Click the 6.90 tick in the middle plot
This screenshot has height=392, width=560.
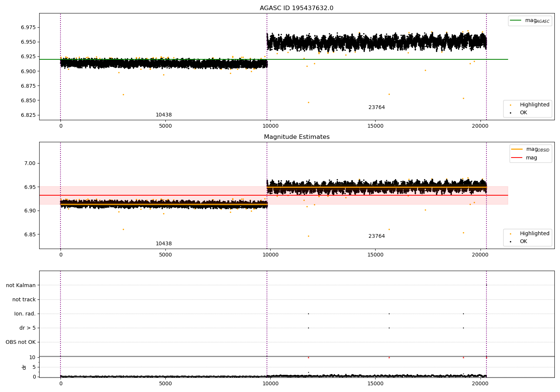pyautogui.click(x=30, y=211)
